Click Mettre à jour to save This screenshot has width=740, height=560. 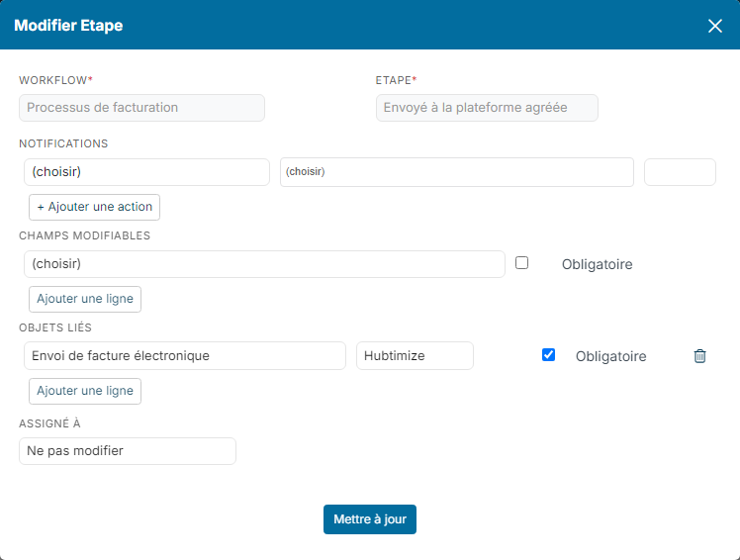tap(370, 519)
